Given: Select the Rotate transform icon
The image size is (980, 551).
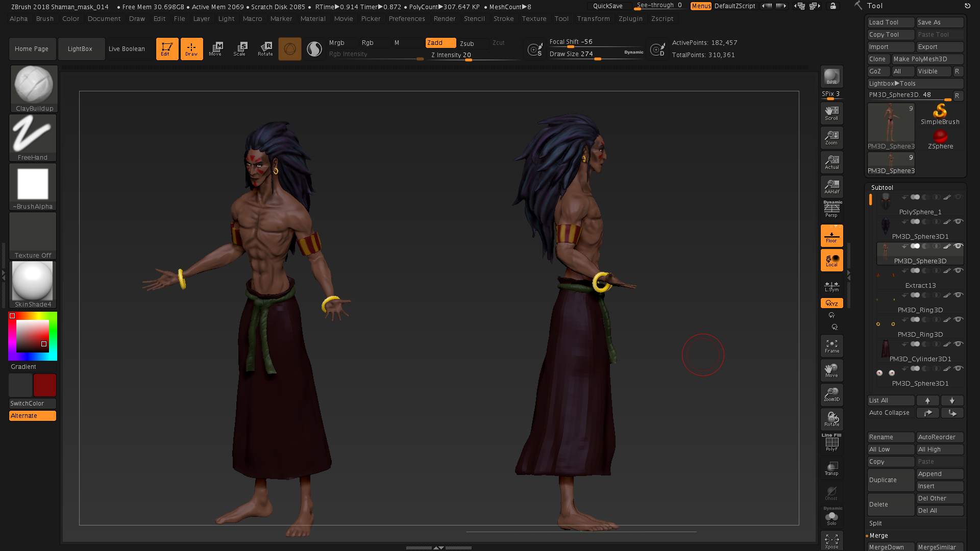Looking at the screenshot, I should (265, 49).
